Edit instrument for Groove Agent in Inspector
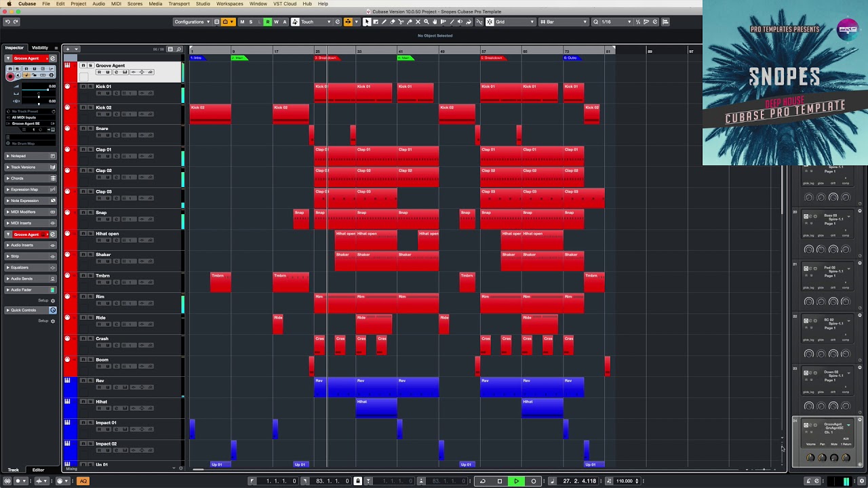This screenshot has height=488, width=868. [52, 58]
